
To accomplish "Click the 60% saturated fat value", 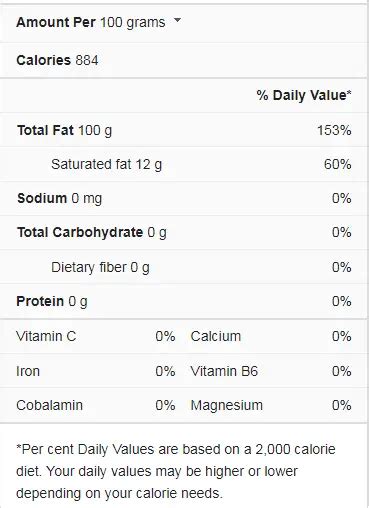I will coord(337,164).
